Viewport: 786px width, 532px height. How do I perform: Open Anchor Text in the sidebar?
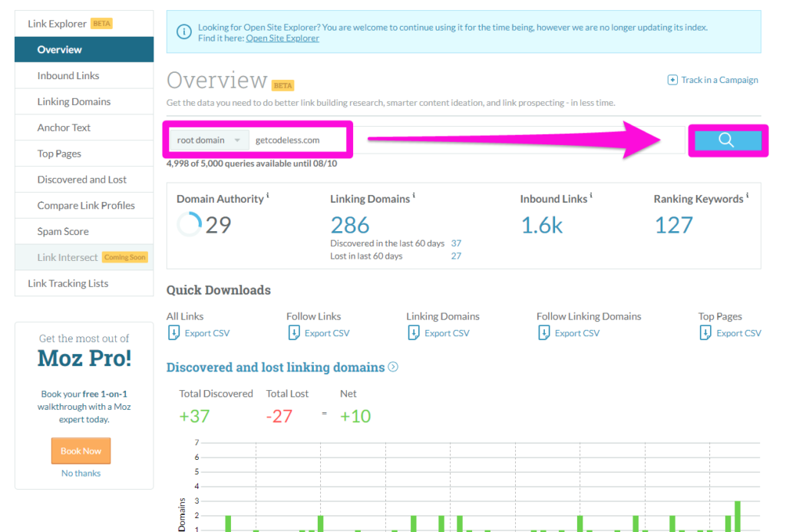tap(84, 128)
